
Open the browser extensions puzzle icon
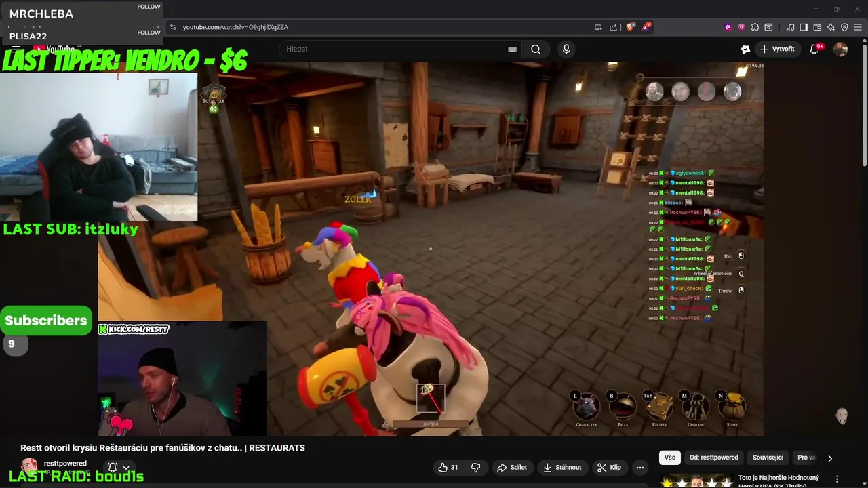point(755,27)
